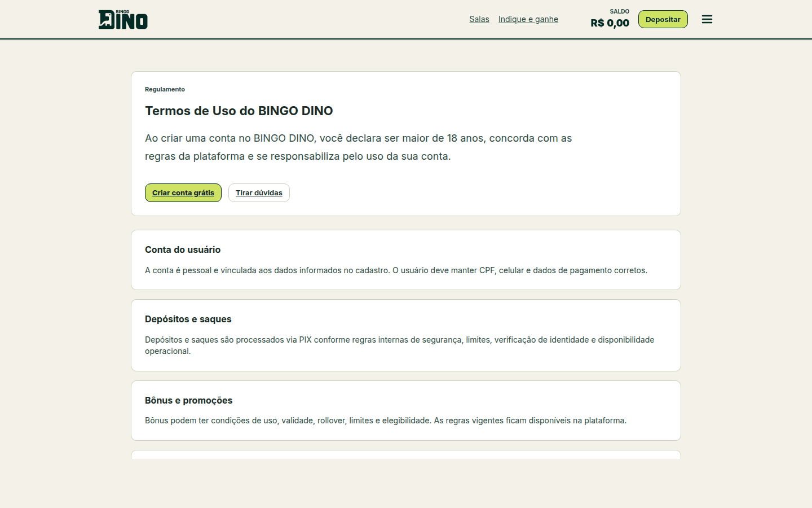This screenshot has height=508, width=812.
Task: Select the Conta do usuário heading
Action: [183, 249]
